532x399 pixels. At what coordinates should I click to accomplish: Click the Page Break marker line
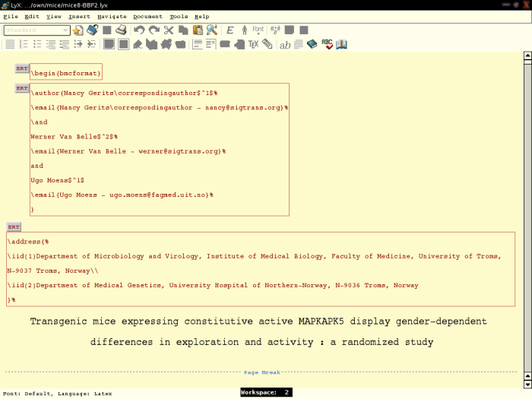coord(261,372)
